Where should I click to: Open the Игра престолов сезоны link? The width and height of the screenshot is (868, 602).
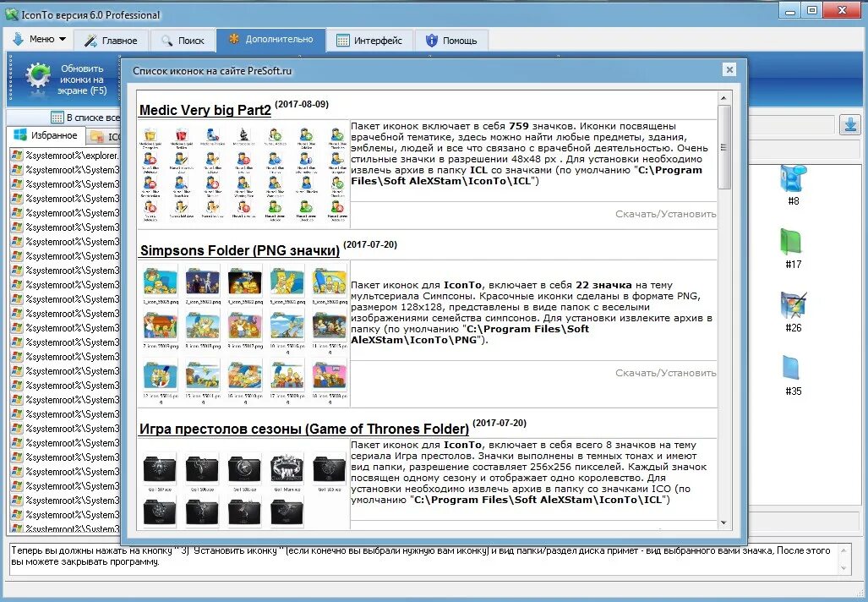304,429
